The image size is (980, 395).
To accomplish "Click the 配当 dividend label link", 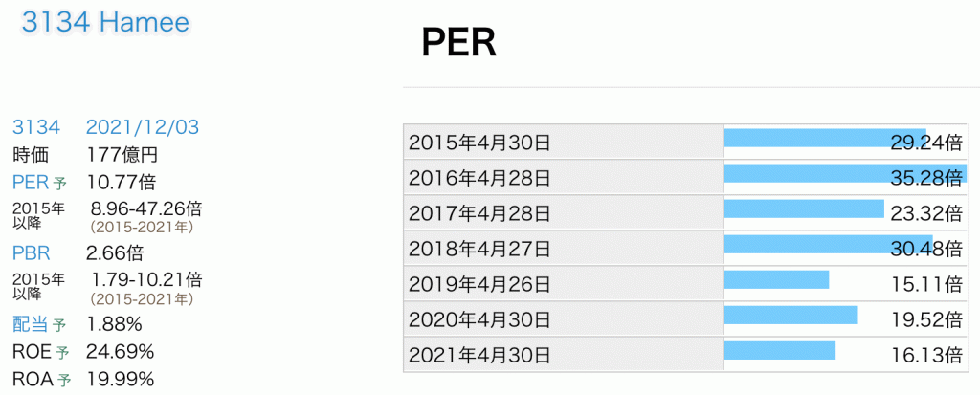I will [31, 324].
